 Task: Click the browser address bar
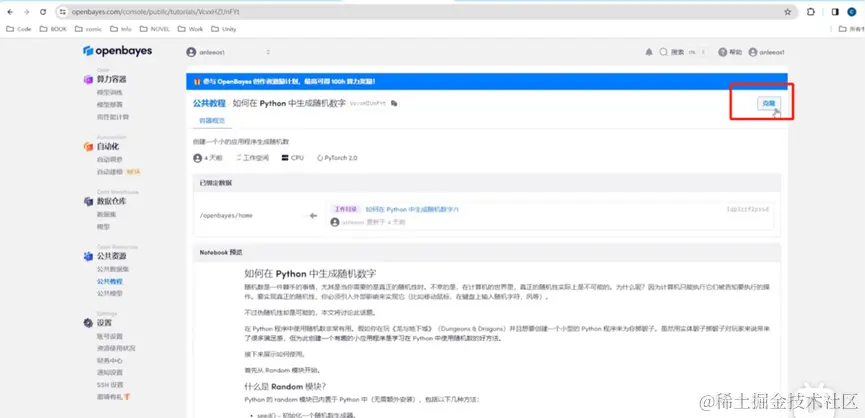(x=426, y=12)
